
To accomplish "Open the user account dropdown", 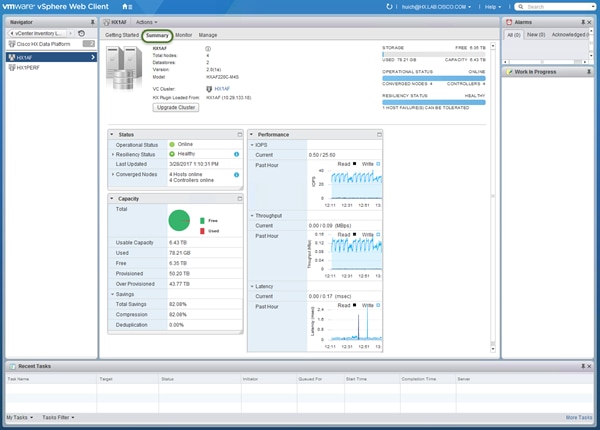I will [x=436, y=7].
